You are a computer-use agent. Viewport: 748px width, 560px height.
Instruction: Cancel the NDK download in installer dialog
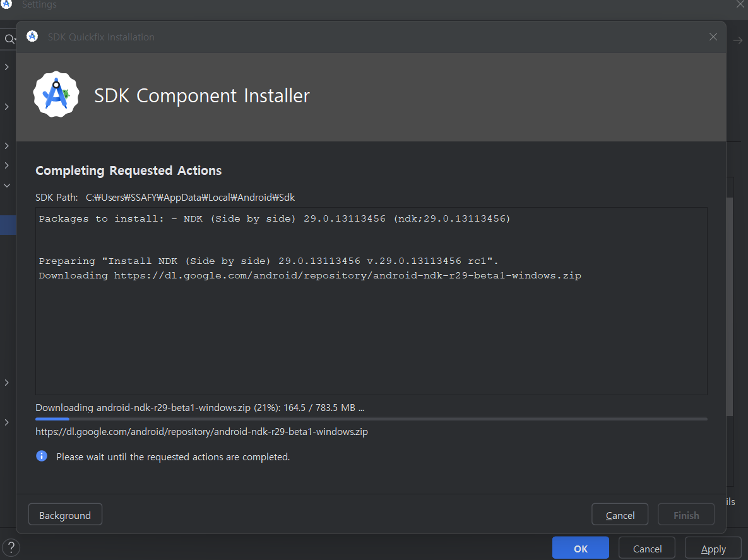620,515
